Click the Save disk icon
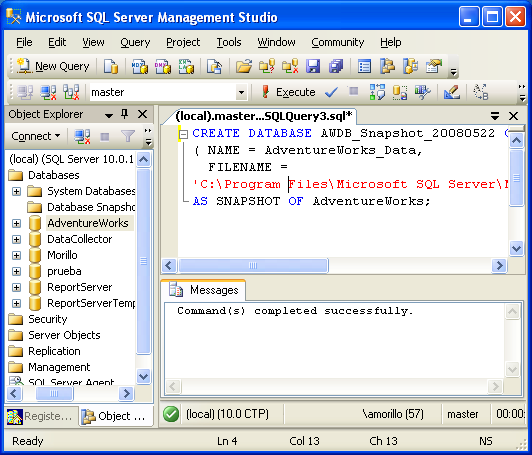Image resolution: width=532 pixels, height=455 pixels. 313,66
